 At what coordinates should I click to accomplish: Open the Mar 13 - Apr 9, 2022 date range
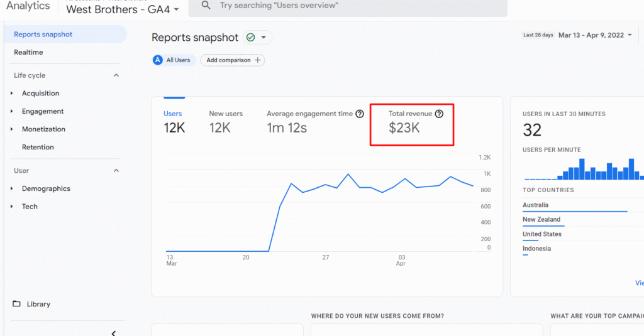[595, 35]
